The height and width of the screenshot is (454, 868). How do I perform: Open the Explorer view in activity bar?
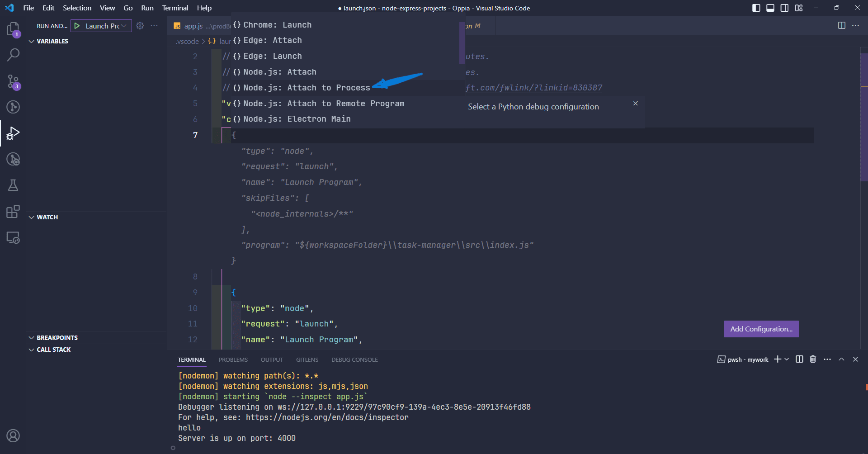tap(13, 29)
